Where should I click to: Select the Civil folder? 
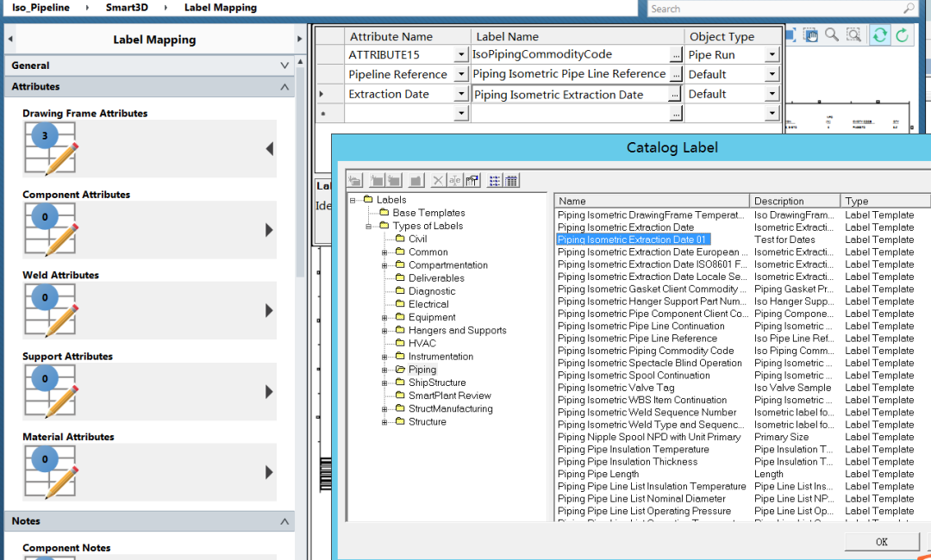417,239
